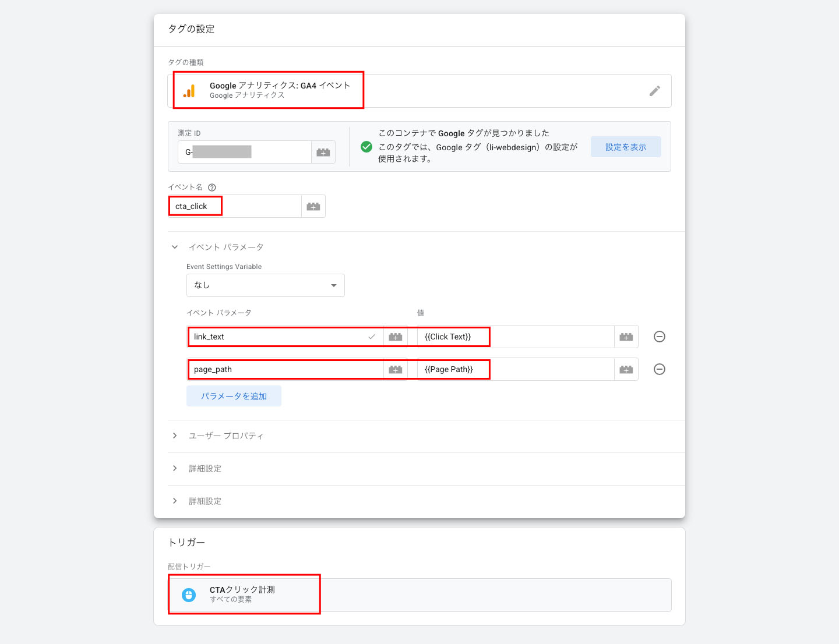Open the CTAクリック計測 trigger
The image size is (839, 644).
[419, 595]
